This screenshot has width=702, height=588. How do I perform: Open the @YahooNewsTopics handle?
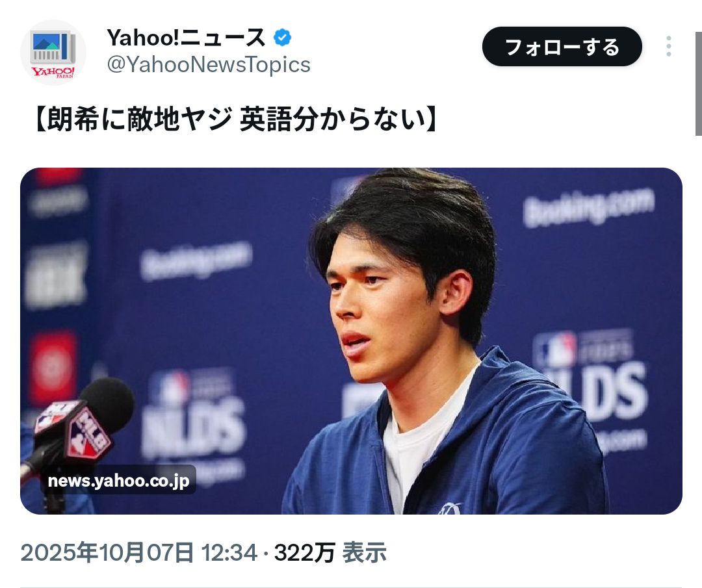click(x=209, y=65)
